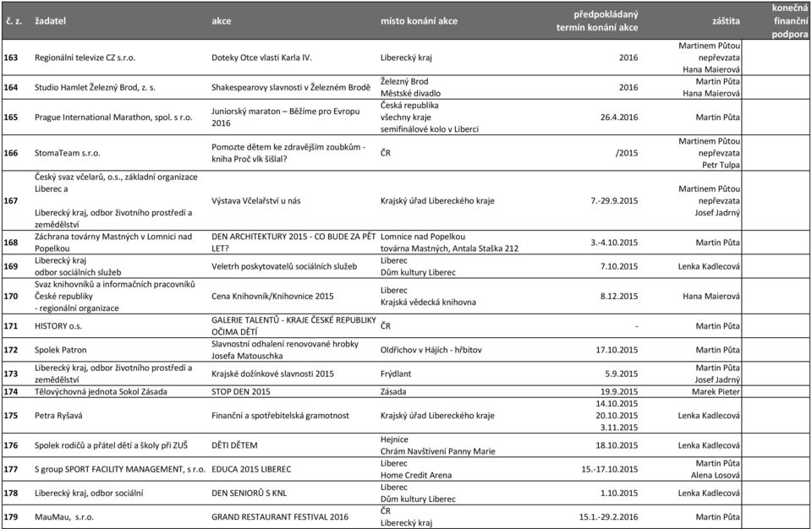Screen dimensions: 812x529
Task: Select the date 8.12.2015
Action: click(619, 297)
